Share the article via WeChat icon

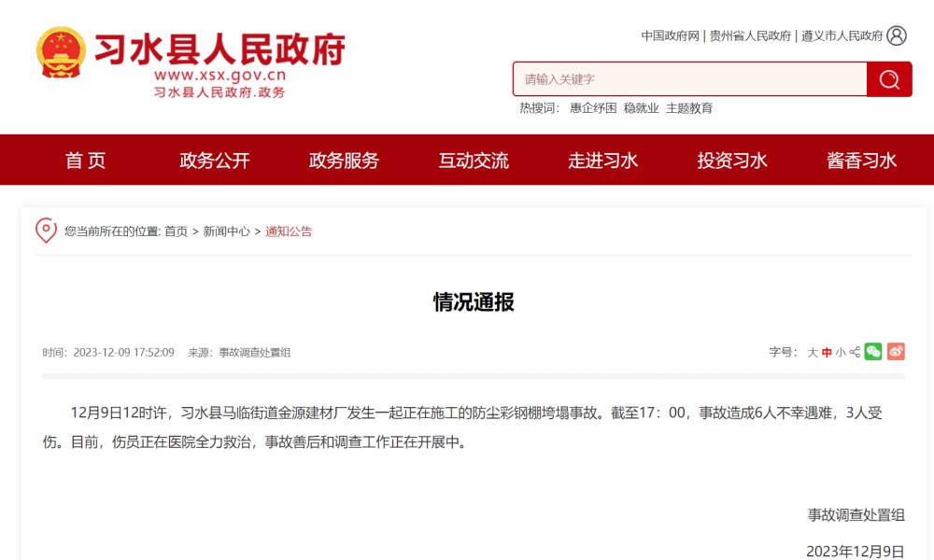pyautogui.click(x=873, y=352)
